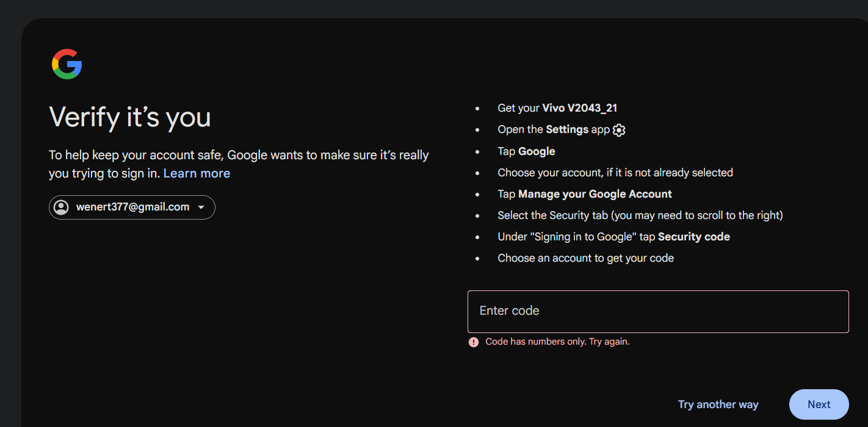The image size is (868, 427).
Task: Click "Choose an account to get your code"
Action: [585, 258]
